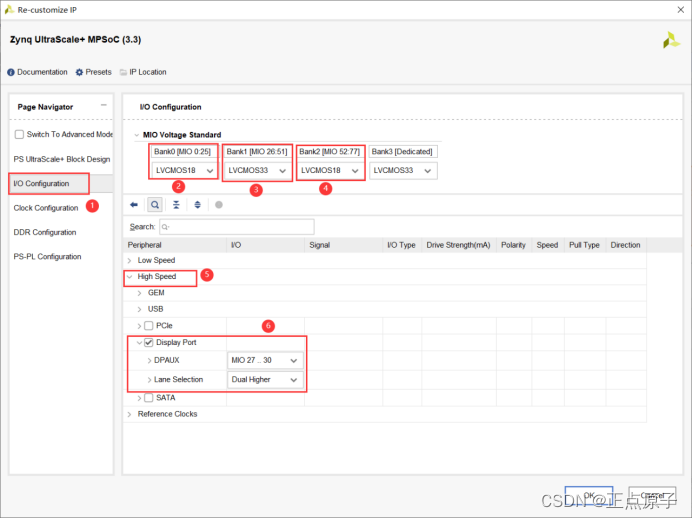Click Bank2 [MIO 52:77] label
Screen dimensions: 693x519
tap(330, 152)
